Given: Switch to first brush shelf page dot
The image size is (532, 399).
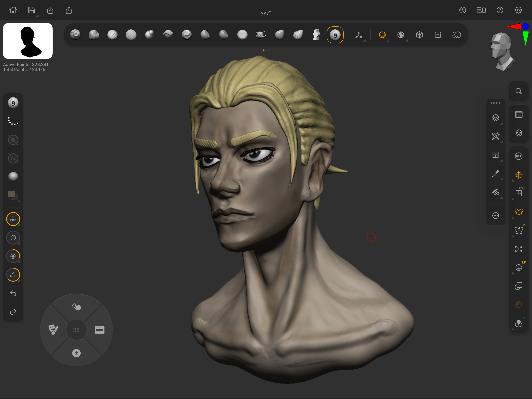Looking at the screenshot, I should pyautogui.click(x=264, y=50).
